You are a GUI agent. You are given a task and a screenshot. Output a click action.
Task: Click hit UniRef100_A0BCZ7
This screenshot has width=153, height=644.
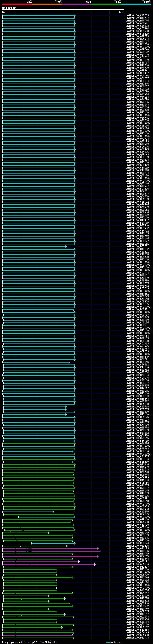pyautogui.click(x=137, y=488)
